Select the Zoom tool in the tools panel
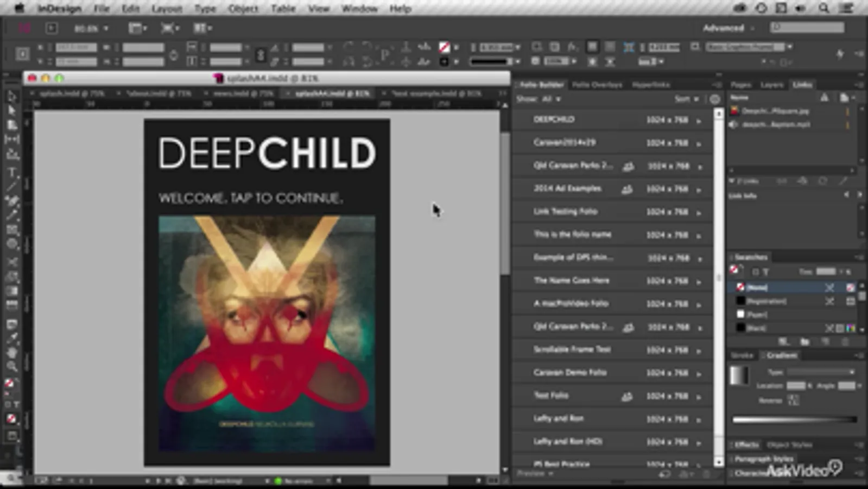The width and height of the screenshot is (868, 489). 11,367
